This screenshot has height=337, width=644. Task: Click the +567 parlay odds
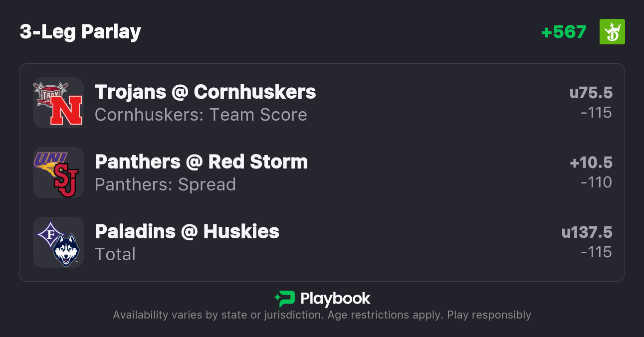(x=563, y=32)
